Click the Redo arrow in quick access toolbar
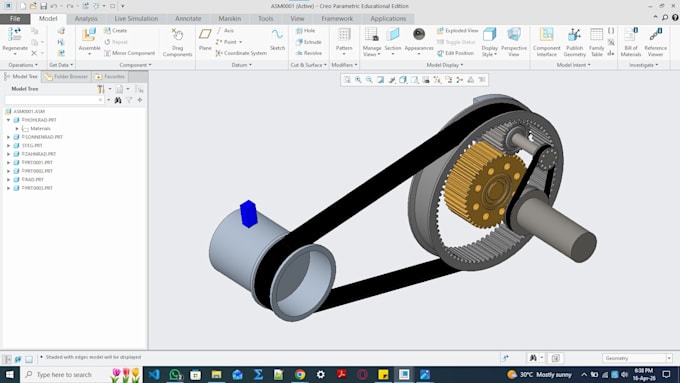The image size is (680, 383). tap(69, 6)
